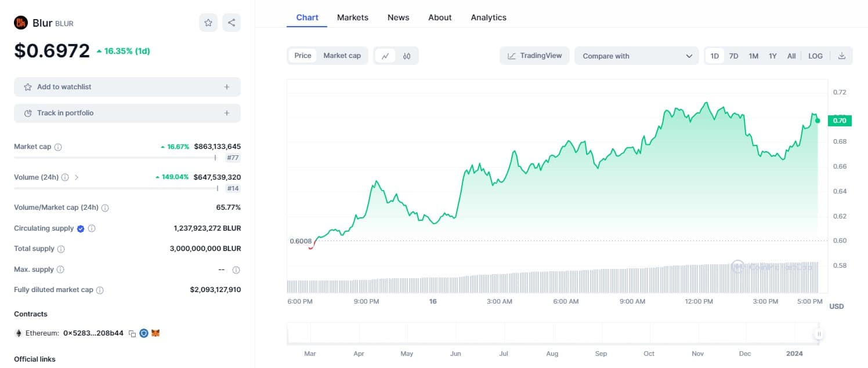Toggle the LOG scale option

[x=815, y=56]
